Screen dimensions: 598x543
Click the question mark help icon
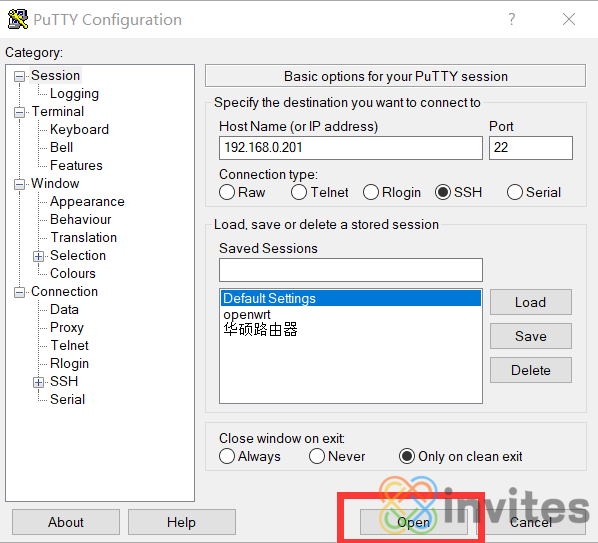click(511, 19)
